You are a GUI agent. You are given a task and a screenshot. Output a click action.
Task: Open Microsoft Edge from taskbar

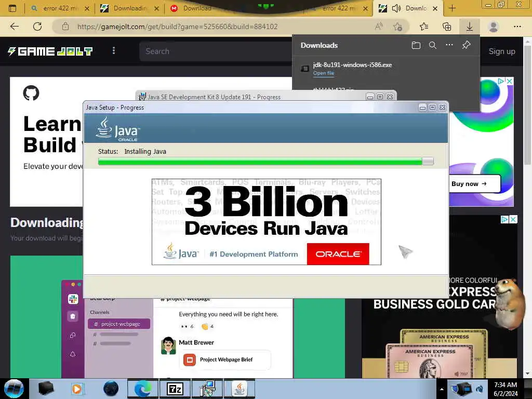143,389
